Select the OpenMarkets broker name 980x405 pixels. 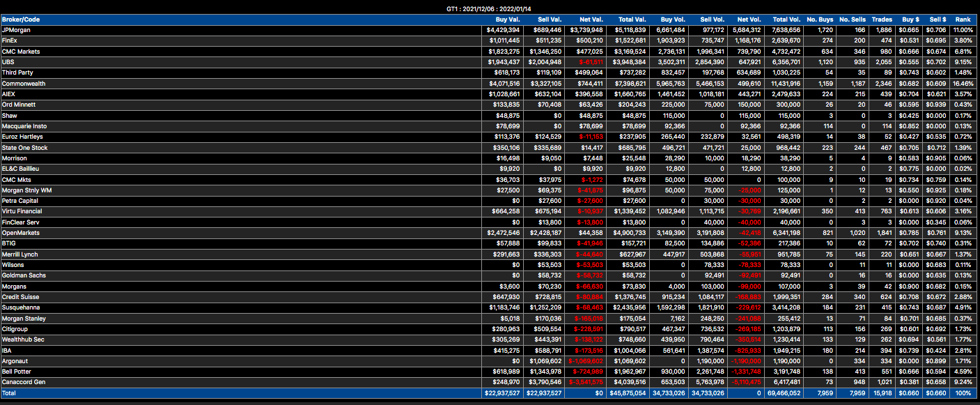[x=21, y=233]
